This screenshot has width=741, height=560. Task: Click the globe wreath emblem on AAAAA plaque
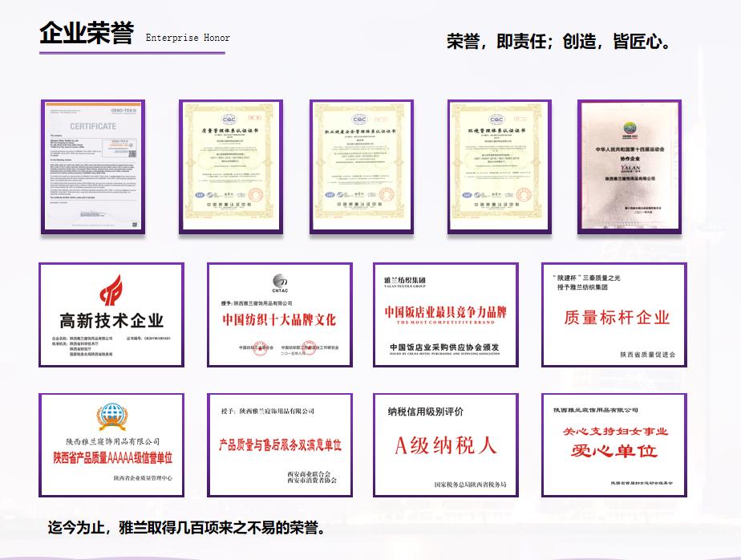click(x=112, y=417)
